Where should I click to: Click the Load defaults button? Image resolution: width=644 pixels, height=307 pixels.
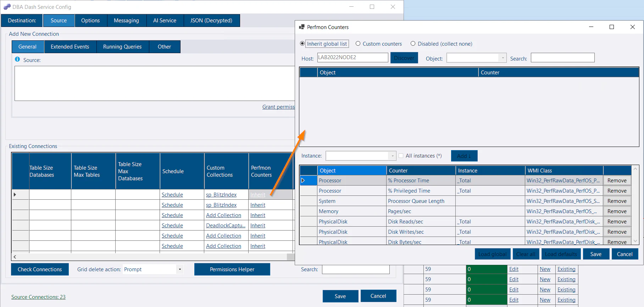coord(561,254)
